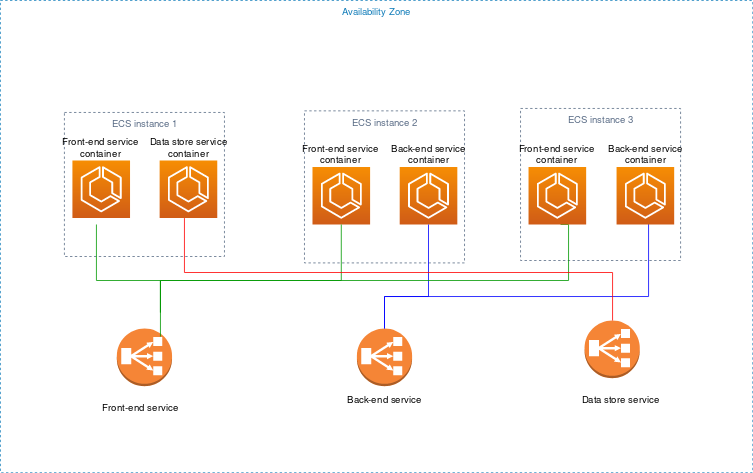The width and height of the screenshot is (753, 473).
Task: Click the green connector line above Front-end load balancer
Action: pos(160,305)
